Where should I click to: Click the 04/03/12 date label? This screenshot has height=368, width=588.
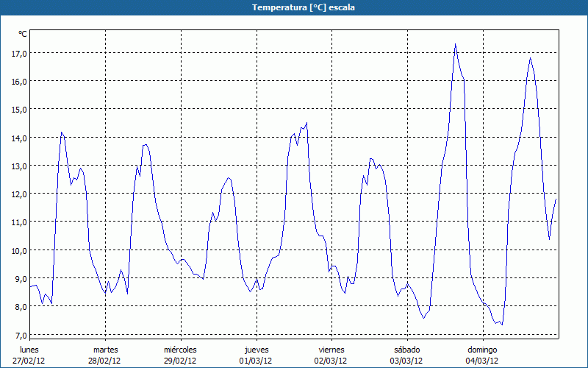[482, 361]
